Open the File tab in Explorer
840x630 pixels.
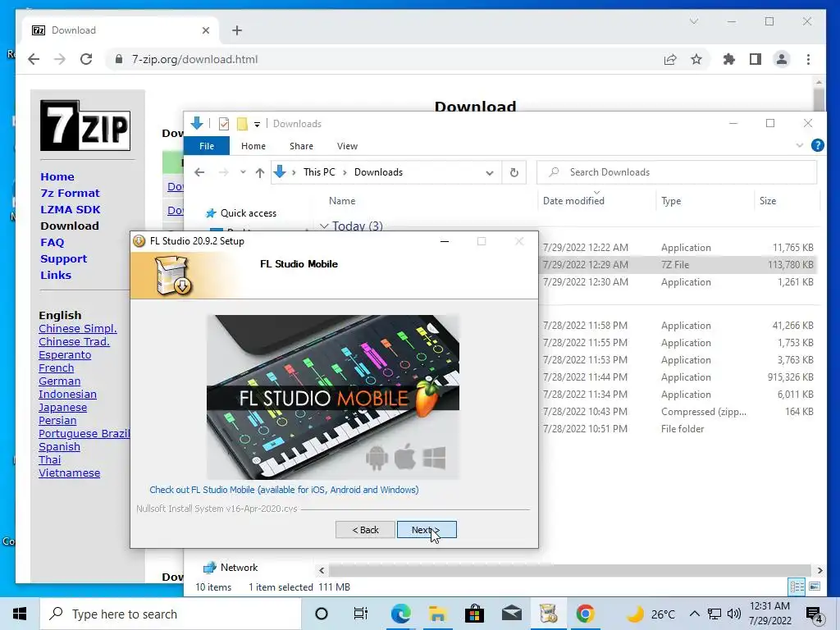207,146
